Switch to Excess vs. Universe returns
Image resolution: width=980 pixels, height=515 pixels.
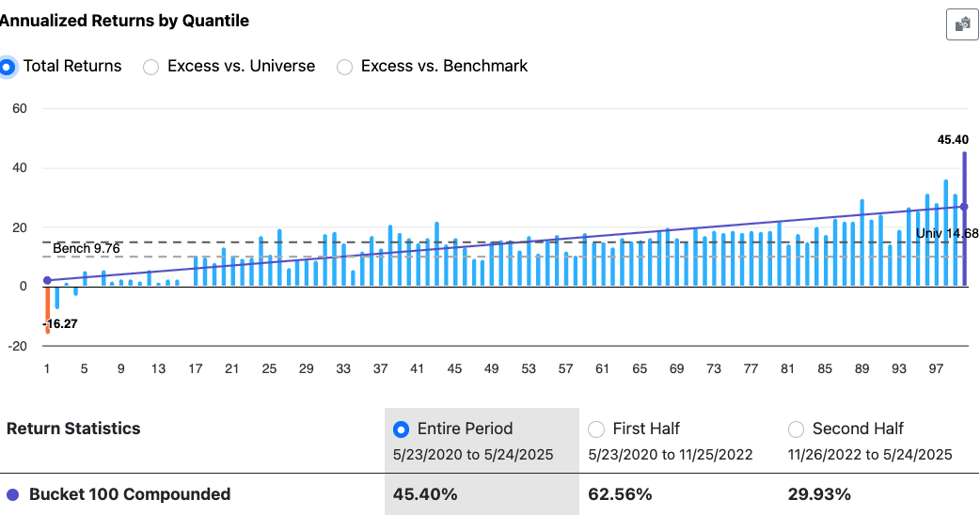150,67
